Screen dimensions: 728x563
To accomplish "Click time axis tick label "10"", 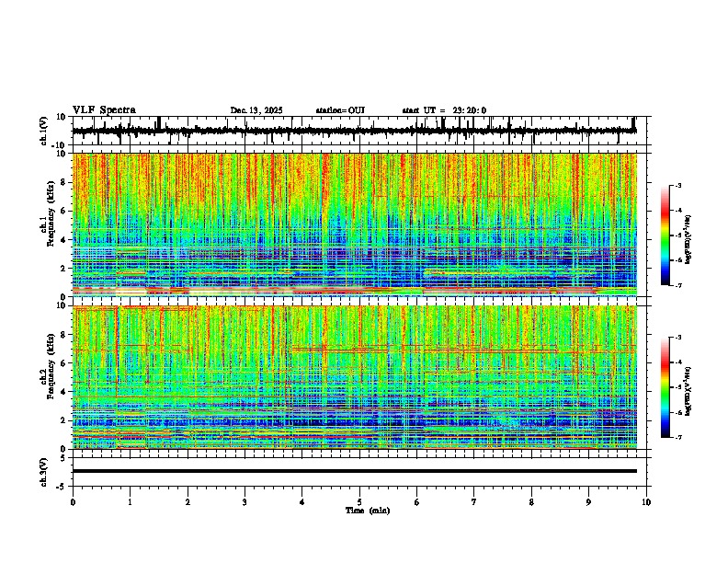I will pyautogui.click(x=646, y=502).
